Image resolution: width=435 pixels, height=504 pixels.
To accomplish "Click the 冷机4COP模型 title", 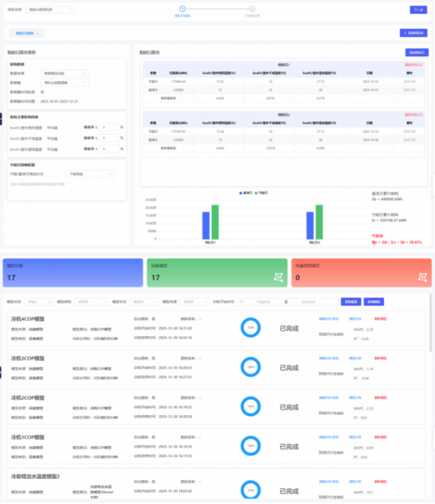I will tap(27, 320).
